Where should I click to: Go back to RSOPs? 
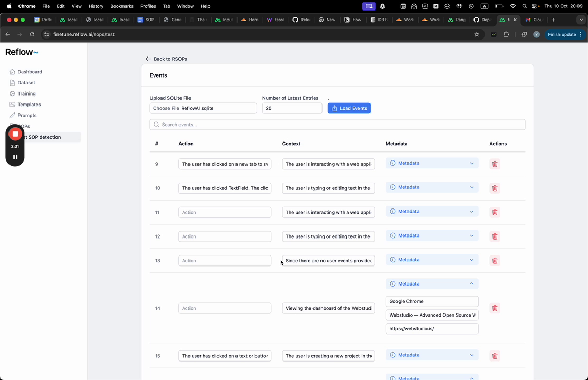166,59
